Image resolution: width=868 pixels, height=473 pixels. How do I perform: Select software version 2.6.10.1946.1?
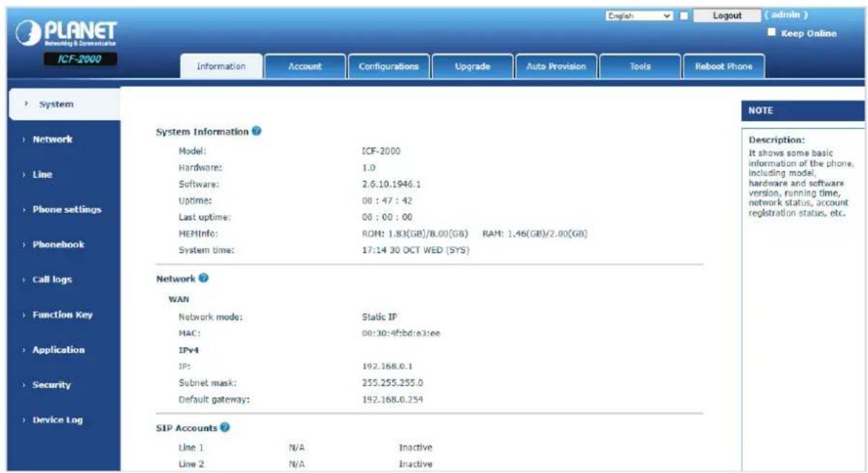point(391,184)
